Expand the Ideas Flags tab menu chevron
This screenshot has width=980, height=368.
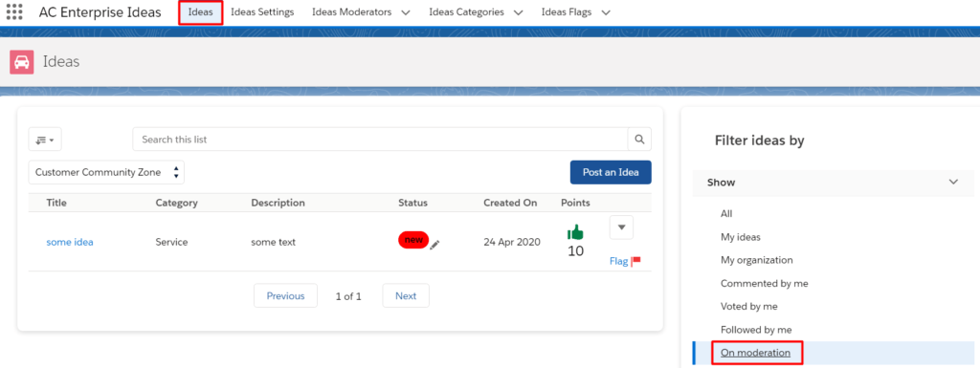(x=605, y=12)
